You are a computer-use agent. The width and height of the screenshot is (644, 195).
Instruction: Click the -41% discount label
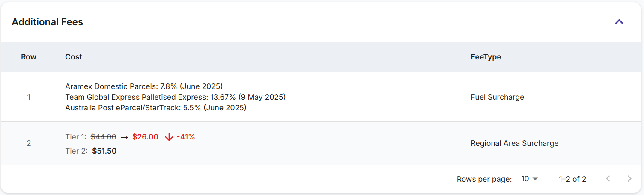click(x=186, y=137)
